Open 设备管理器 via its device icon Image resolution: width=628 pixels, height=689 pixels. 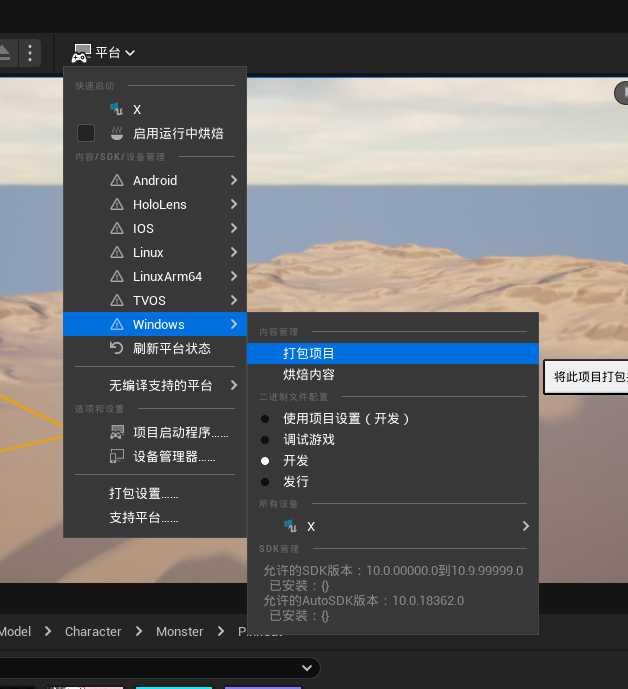pyautogui.click(x=117, y=457)
